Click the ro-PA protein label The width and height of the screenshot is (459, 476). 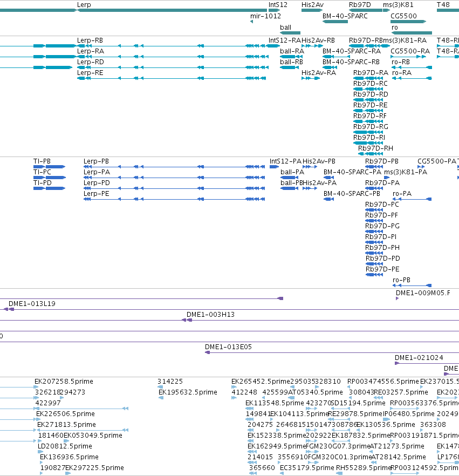[402, 194]
